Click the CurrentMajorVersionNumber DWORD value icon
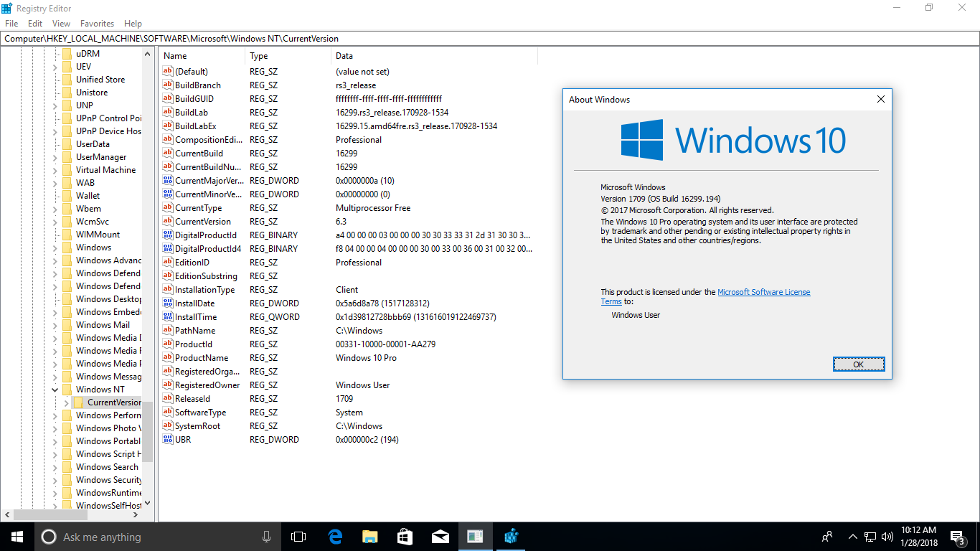This screenshot has height=551, width=980. click(x=168, y=180)
